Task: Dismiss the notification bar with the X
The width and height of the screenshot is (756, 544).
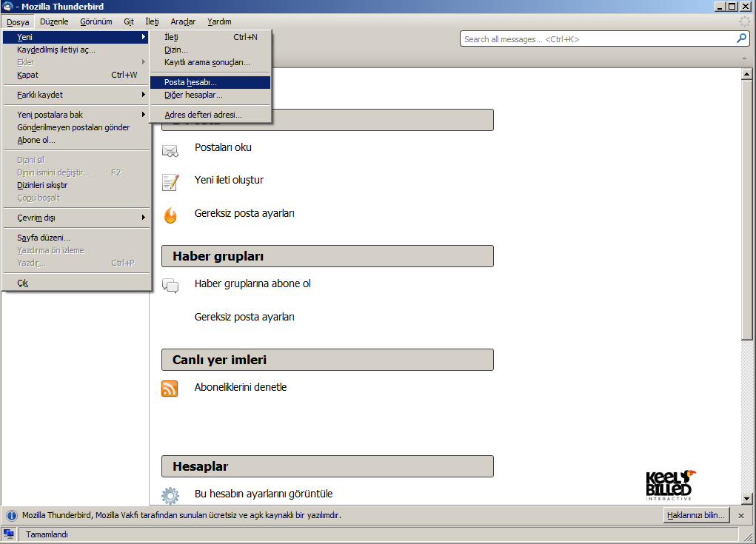Action: click(x=741, y=516)
